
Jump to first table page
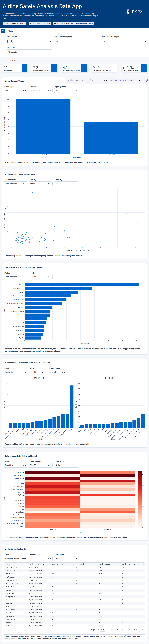tap(123, 630)
